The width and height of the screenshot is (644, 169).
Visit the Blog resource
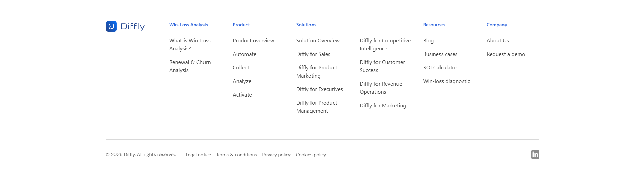tap(428, 40)
